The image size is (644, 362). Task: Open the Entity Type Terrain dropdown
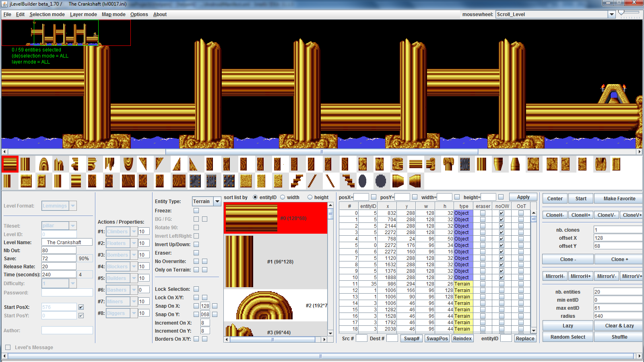[x=217, y=201]
